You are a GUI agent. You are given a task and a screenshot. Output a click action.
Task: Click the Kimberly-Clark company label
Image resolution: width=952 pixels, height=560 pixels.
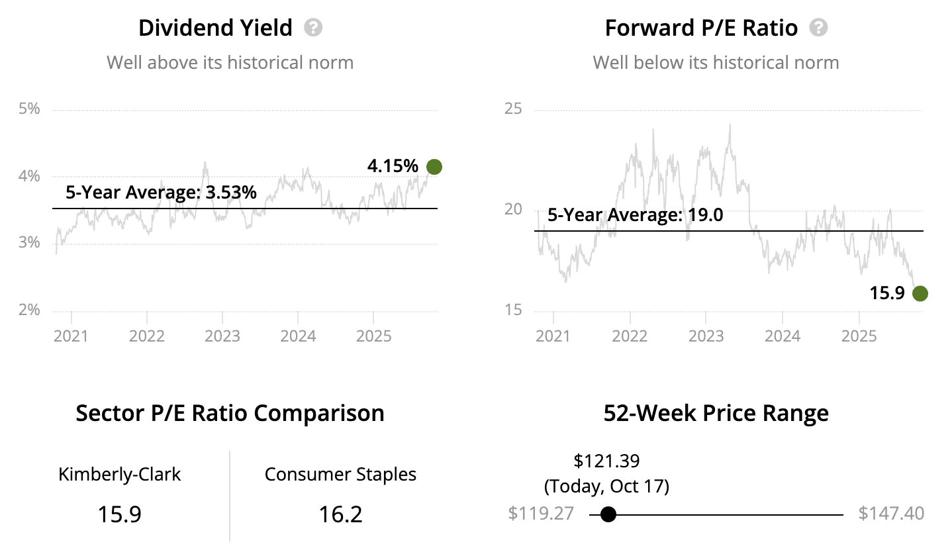point(119,475)
